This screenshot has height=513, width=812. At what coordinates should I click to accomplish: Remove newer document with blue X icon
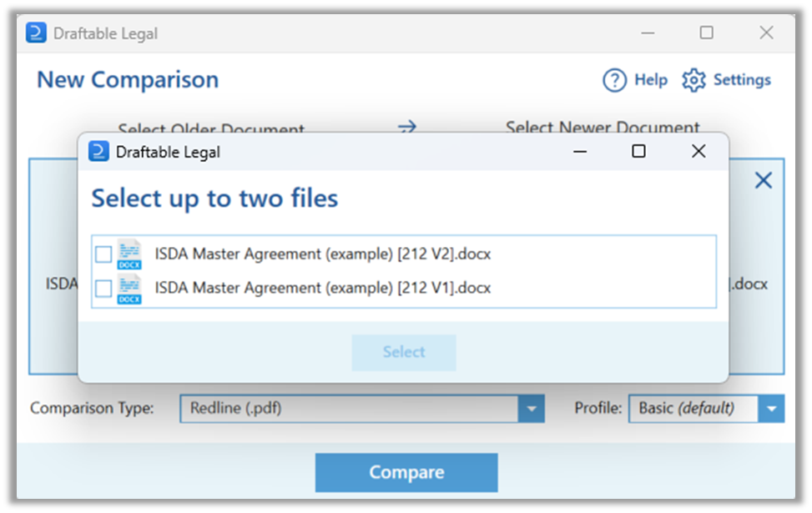[x=764, y=180]
